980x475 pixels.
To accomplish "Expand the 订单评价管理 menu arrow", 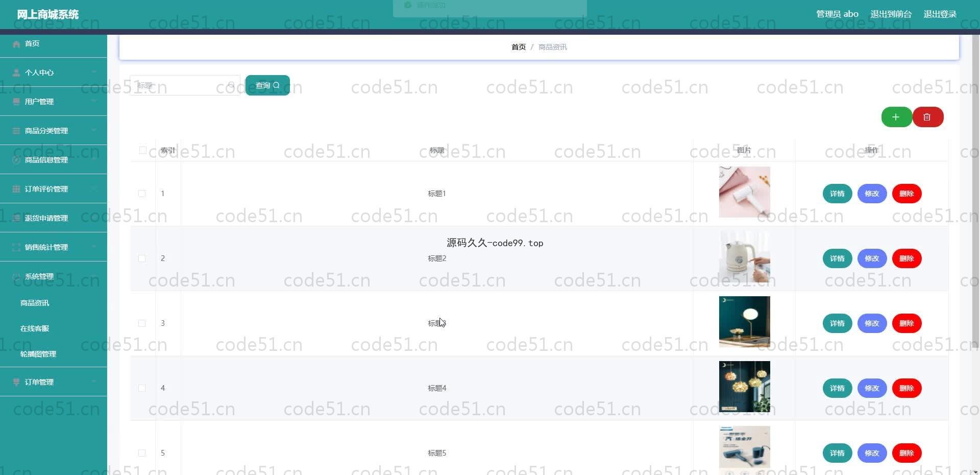I will click(94, 189).
